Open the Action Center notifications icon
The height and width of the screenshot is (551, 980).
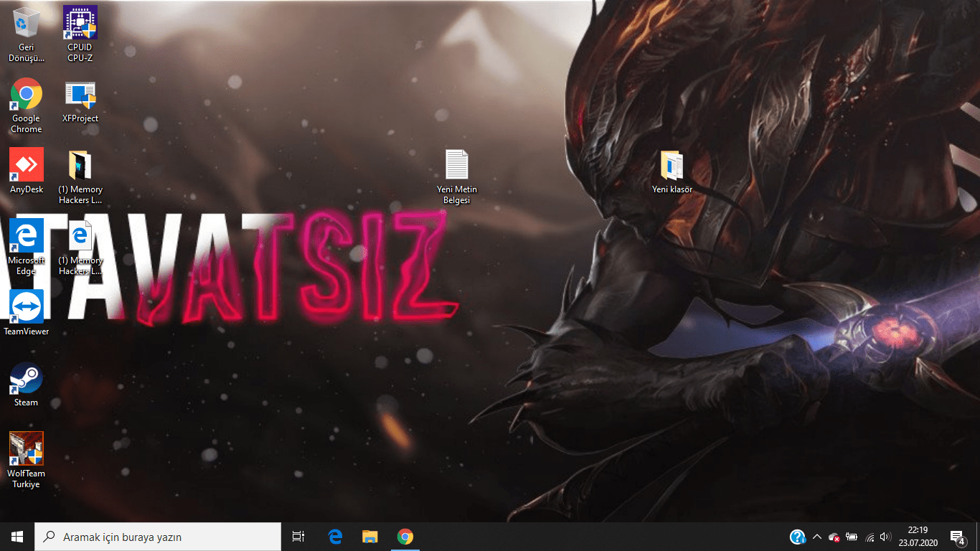click(x=957, y=537)
